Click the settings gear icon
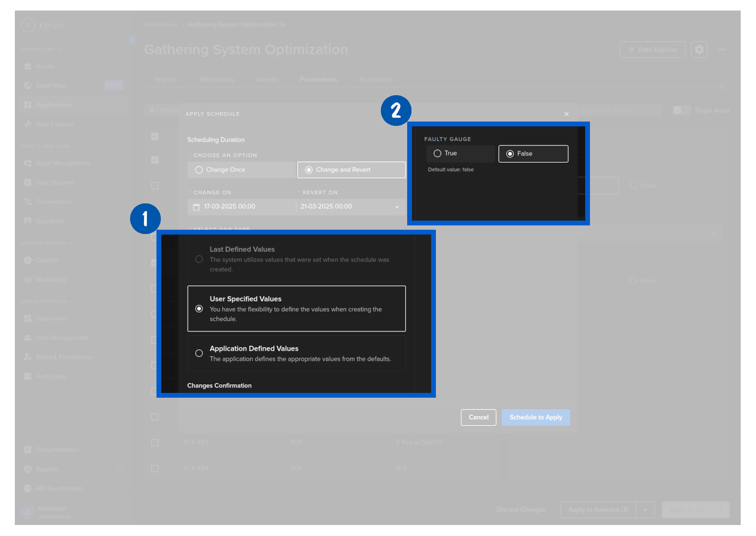This screenshot has height=536, width=756. click(x=699, y=50)
